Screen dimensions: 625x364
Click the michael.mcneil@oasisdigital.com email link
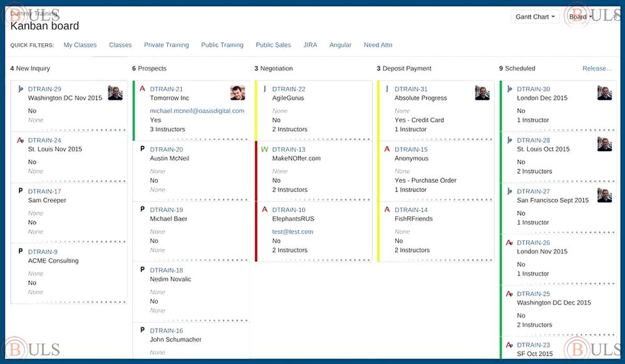(197, 111)
